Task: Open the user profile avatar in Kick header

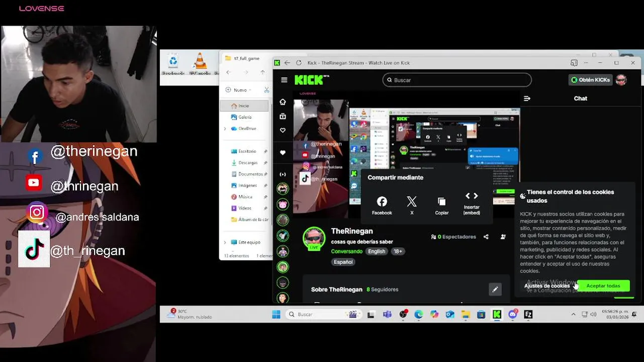Action: click(x=621, y=80)
